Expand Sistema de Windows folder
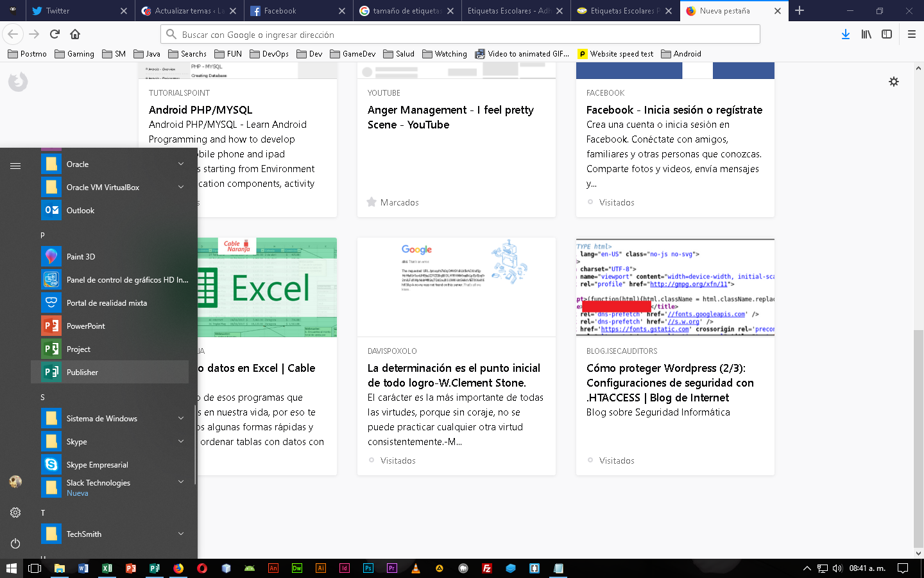Image resolution: width=924 pixels, height=578 pixels. [x=181, y=418]
